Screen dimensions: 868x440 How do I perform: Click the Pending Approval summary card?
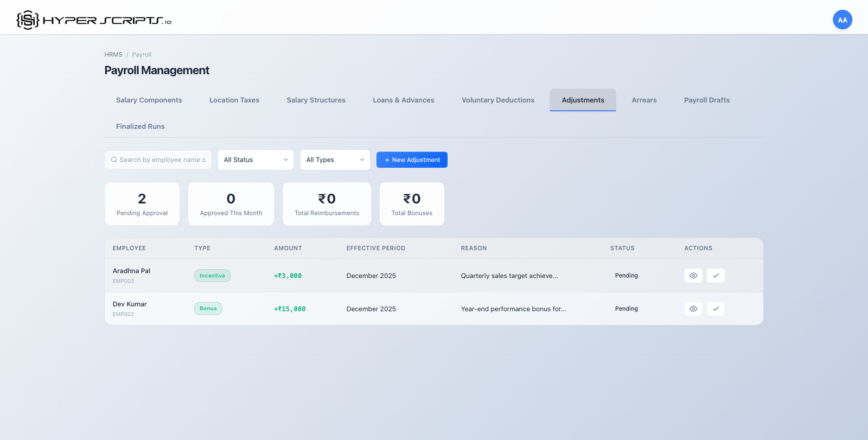pos(142,204)
